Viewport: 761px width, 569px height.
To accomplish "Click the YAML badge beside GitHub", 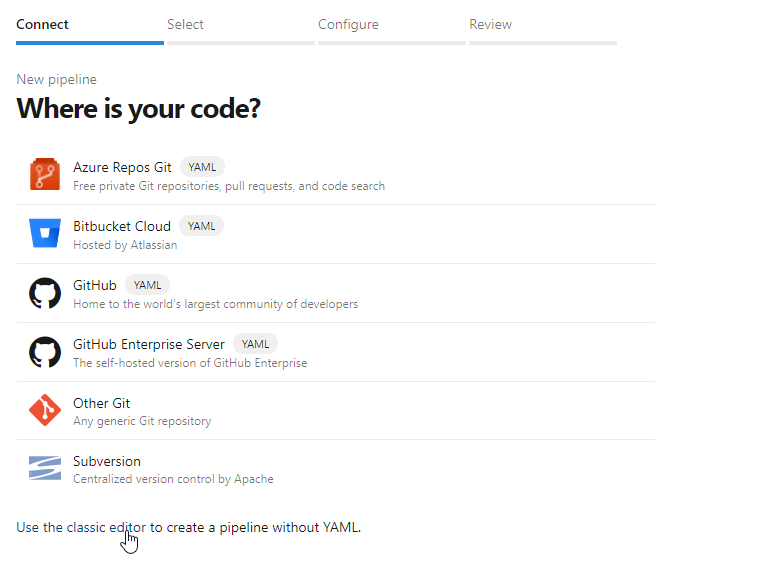I will point(148,285).
